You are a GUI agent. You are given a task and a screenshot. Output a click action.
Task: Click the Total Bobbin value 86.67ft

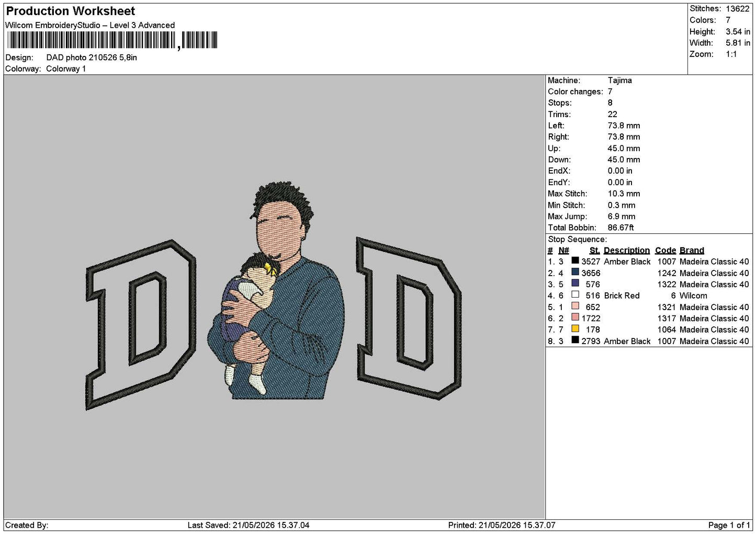click(620, 228)
